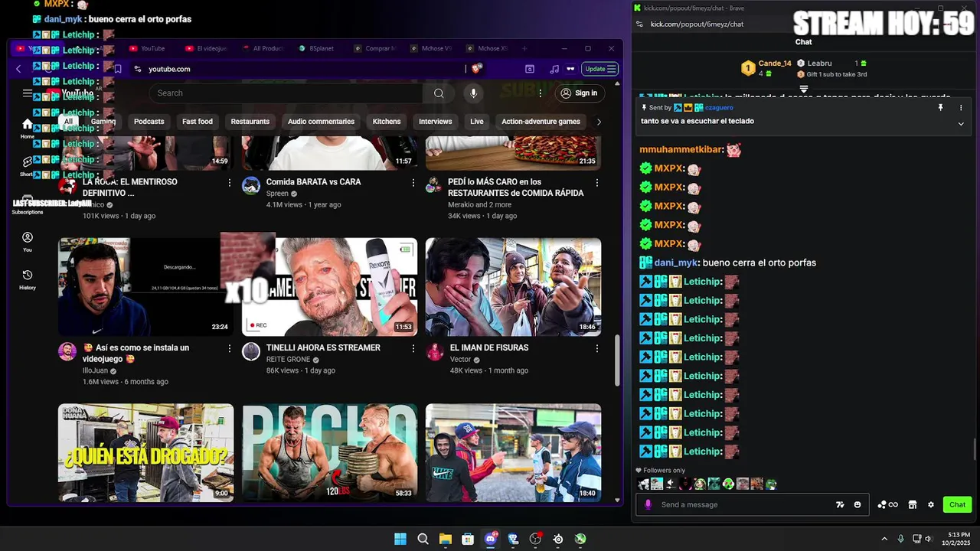The height and width of the screenshot is (551, 980).
Task: Open Discord from the taskbar
Action: coord(491,539)
